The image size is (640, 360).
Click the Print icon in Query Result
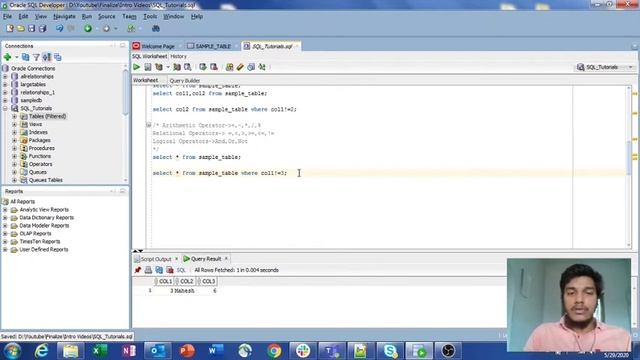[148, 270]
